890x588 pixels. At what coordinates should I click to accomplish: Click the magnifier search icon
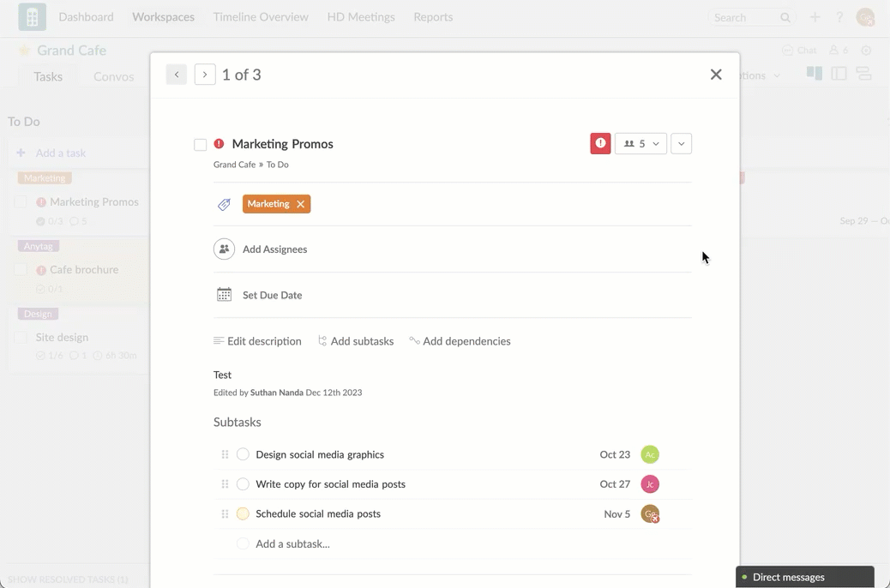pyautogui.click(x=785, y=18)
